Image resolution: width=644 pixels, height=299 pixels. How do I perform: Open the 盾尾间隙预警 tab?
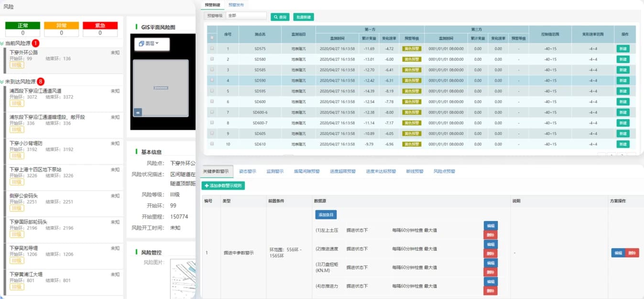pyautogui.click(x=306, y=171)
